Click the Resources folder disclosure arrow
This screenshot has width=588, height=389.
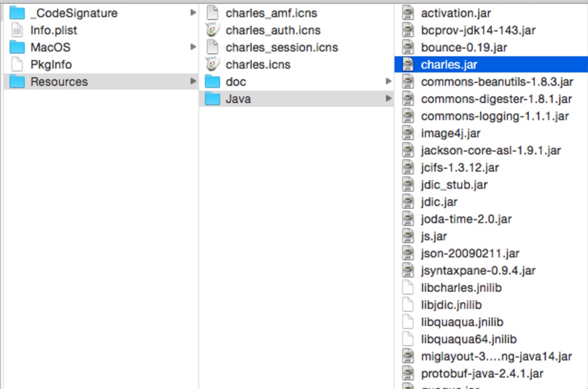click(193, 81)
